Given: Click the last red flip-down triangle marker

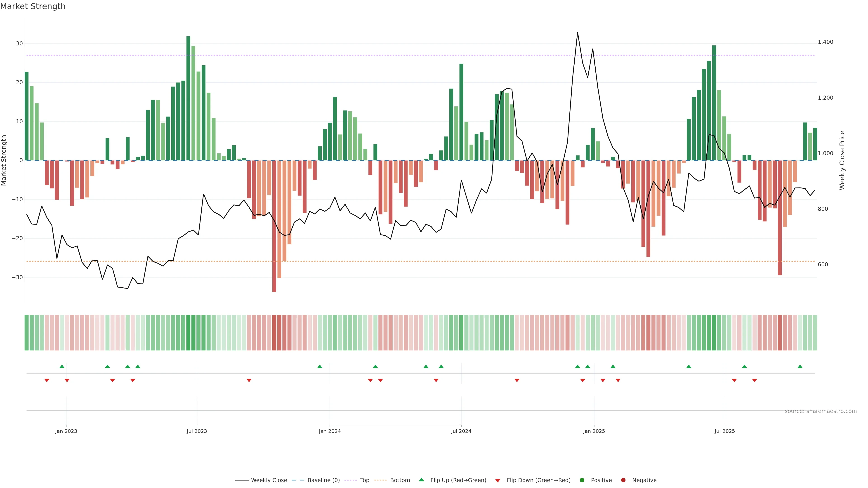Looking at the screenshot, I should pos(755,380).
